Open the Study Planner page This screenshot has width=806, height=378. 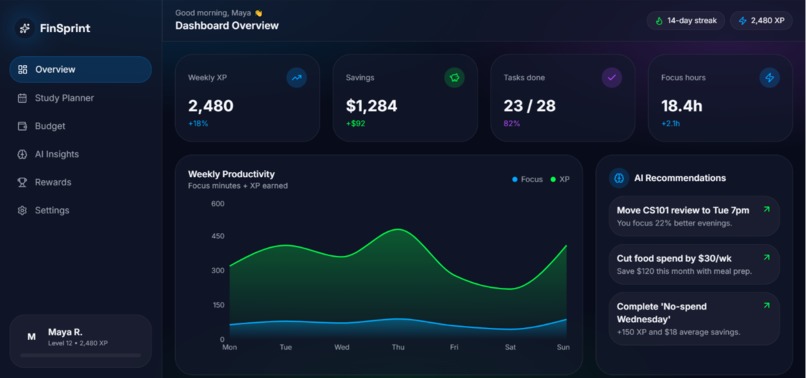81,98
